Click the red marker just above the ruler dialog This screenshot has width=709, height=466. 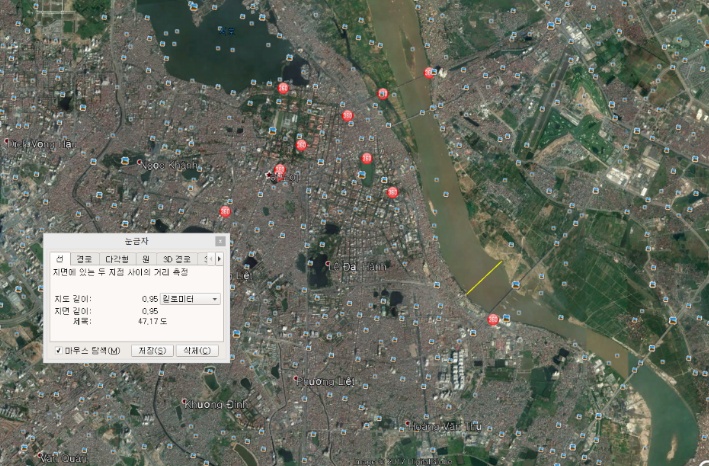(x=225, y=211)
